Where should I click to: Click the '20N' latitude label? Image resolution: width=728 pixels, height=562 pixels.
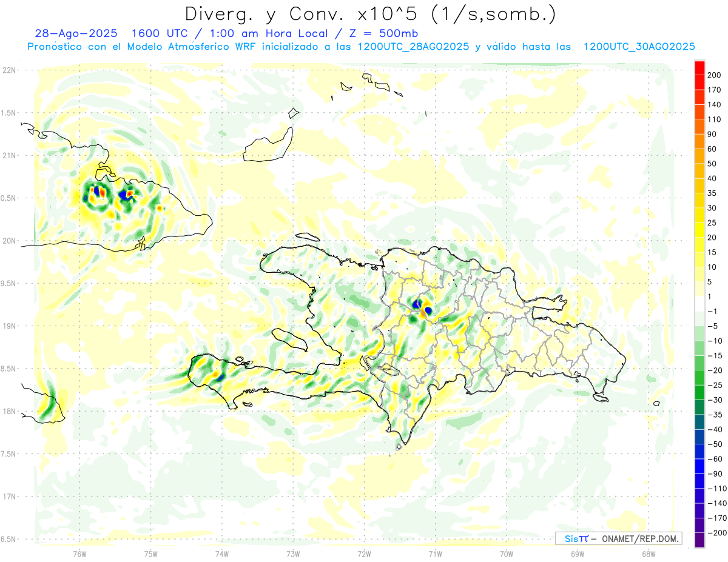[x=8, y=241]
